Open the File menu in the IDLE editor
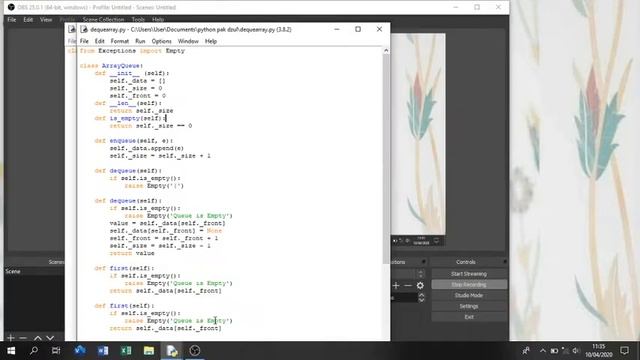Viewport: 640px width, 360px height. coord(84,41)
